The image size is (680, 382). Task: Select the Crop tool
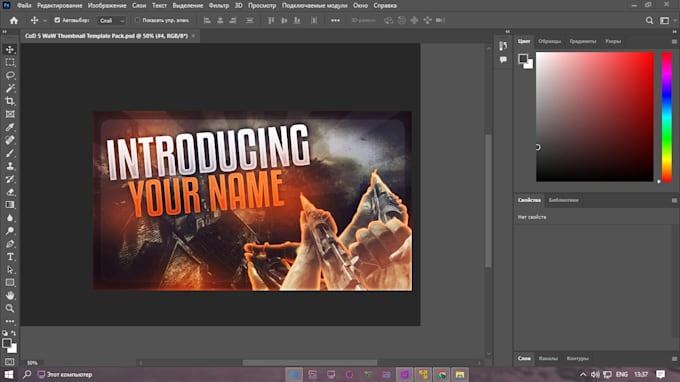click(10, 101)
